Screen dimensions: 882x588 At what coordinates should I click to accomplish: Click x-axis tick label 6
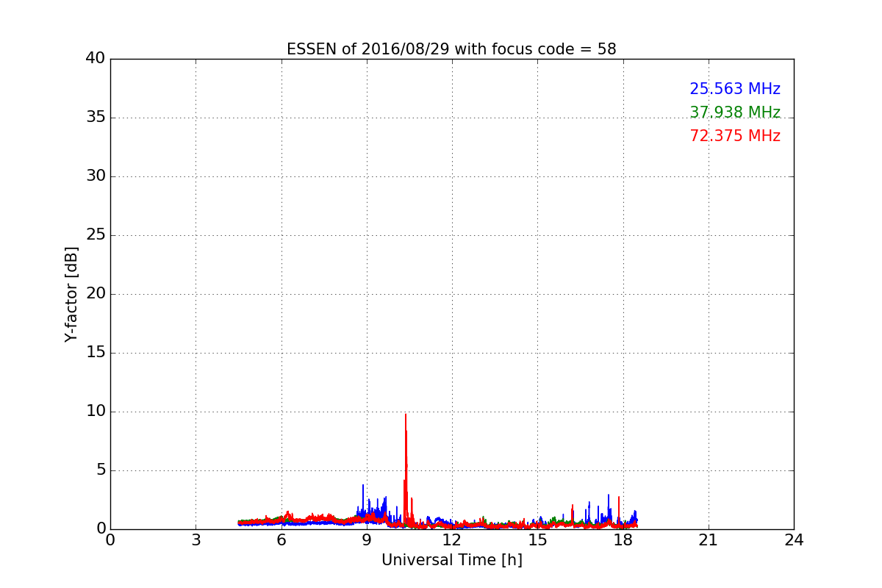281,540
